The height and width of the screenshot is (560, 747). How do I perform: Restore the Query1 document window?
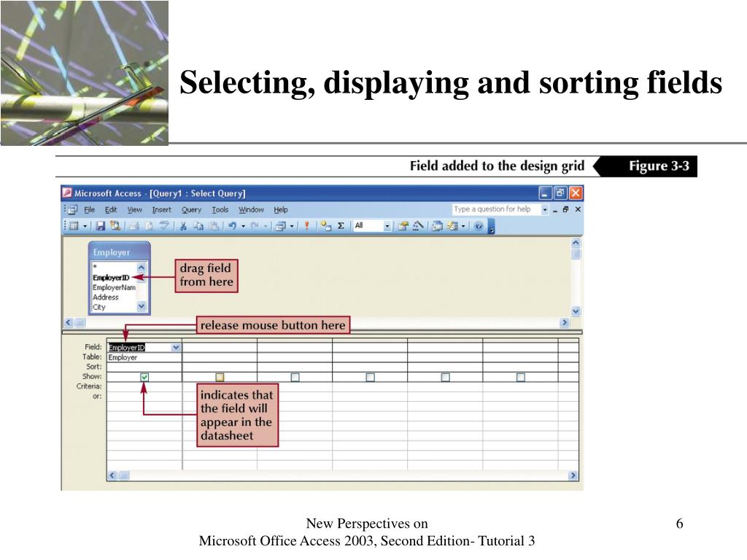point(565,209)
